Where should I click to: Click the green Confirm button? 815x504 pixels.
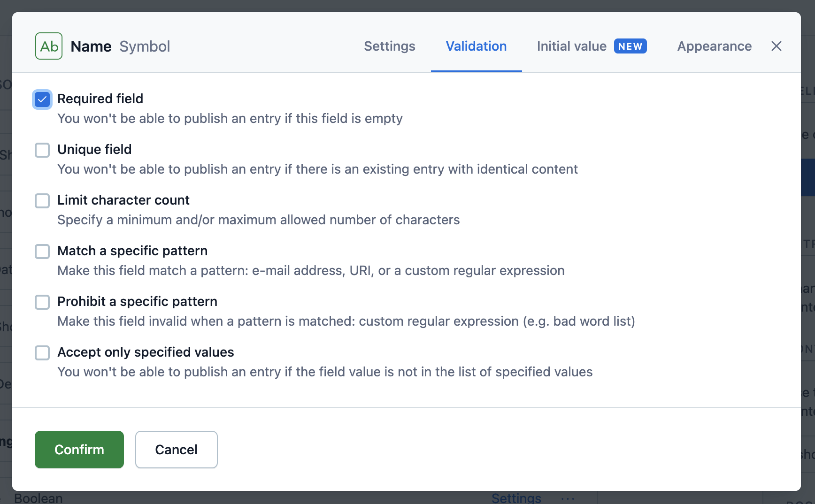pyautogui.click(x=79, y=450)
